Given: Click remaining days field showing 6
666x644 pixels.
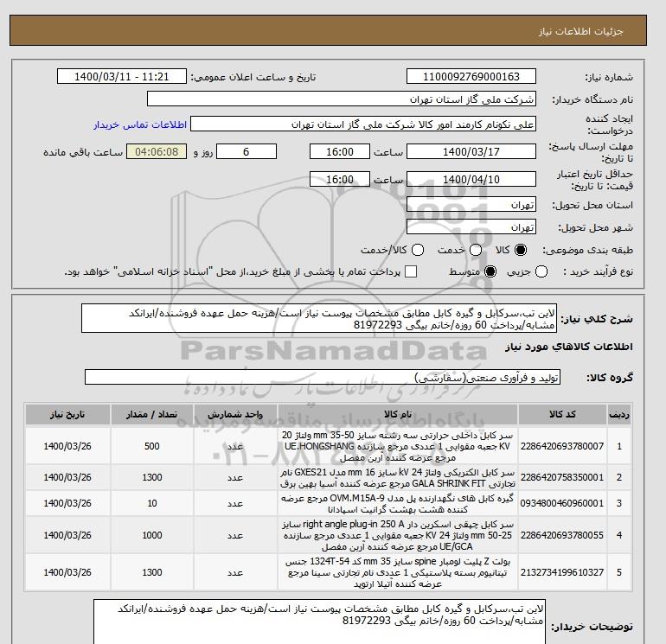Looking at the screenshot, I should point(247,151).
